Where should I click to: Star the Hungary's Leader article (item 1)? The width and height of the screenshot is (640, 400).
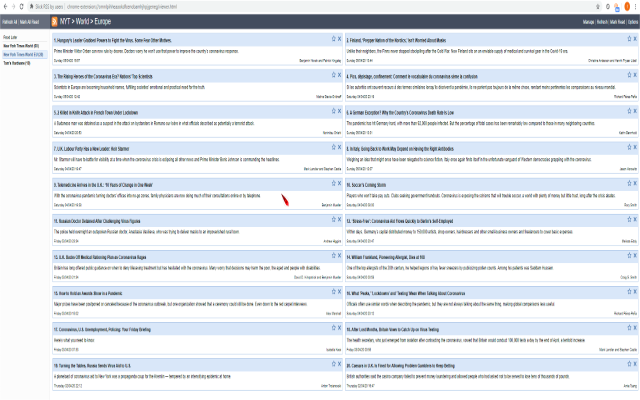coord(333,39)
